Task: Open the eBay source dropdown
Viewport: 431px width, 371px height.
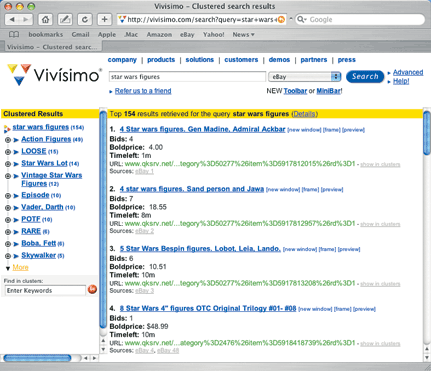Action: [x=305, y=77]
